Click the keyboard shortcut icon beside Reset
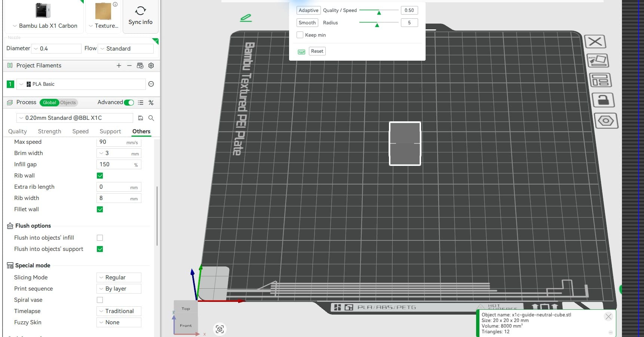Screen dimensions: 644x337 tap(301, 52)
